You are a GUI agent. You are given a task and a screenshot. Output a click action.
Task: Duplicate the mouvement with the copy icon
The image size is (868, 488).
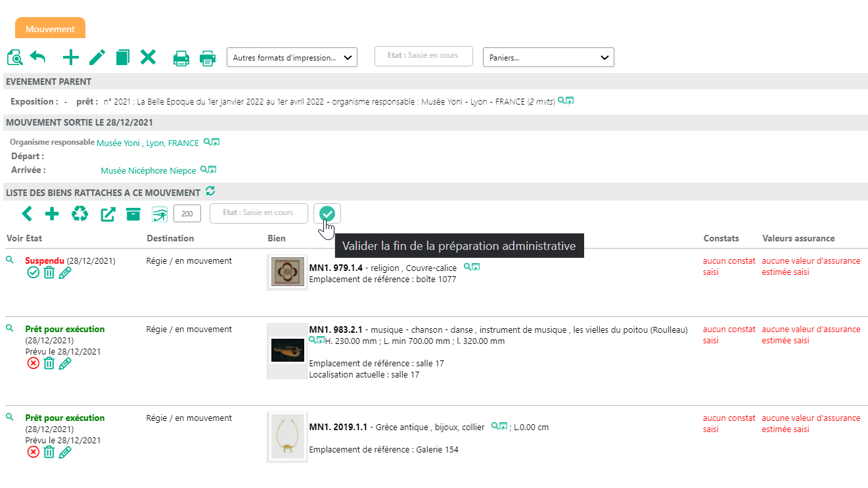pyautogui.click(x=123, y=58)
